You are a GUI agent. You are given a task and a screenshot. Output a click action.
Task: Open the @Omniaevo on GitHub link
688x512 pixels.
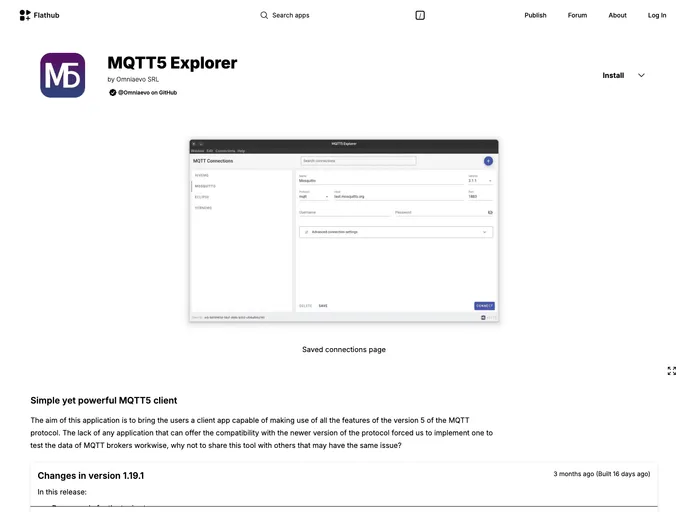[x=147, y=93]
